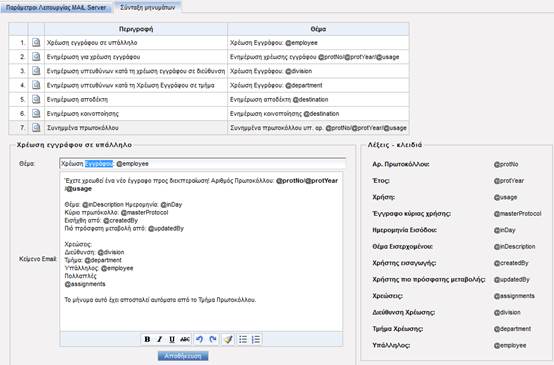Toggle bold formatting in email editor
The image size is (554, 365).
147,339
